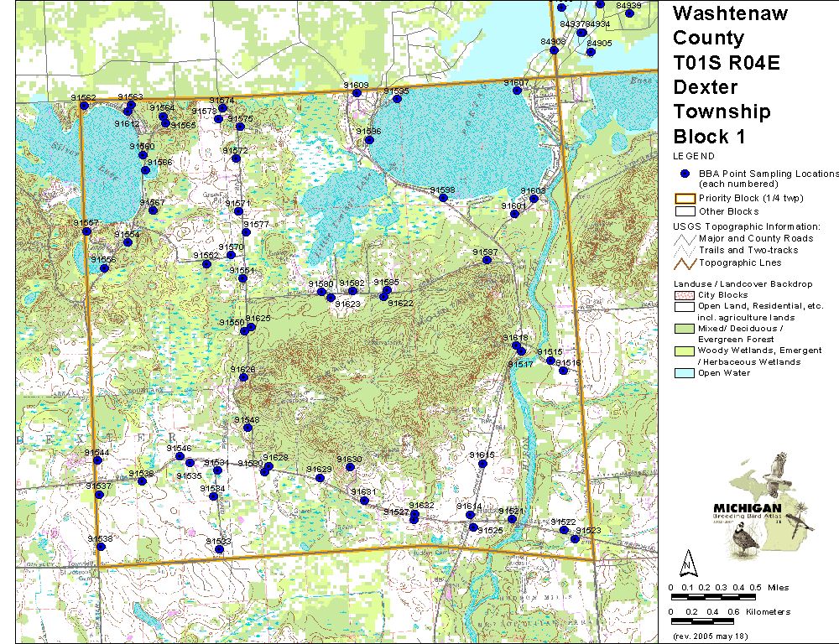Select sampling point 91523 at the southeast corner
Viewport: 839px width, 644px height.
click(575, 538)
